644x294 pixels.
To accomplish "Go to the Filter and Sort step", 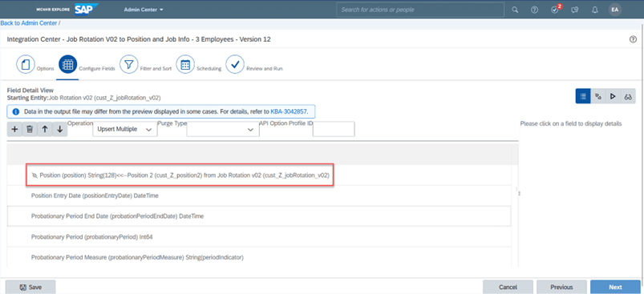I will [x=146, y=65].
